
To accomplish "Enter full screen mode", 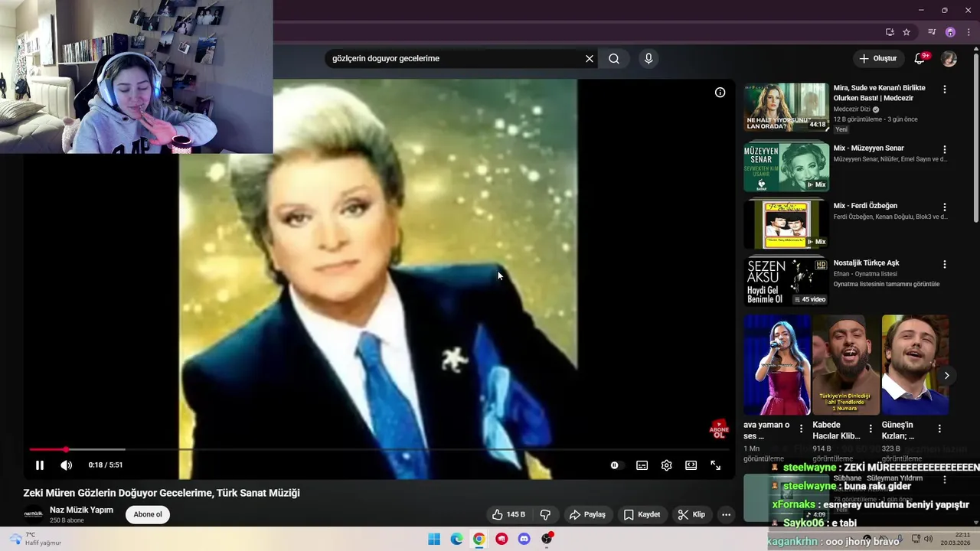I will tap(715, 465).
